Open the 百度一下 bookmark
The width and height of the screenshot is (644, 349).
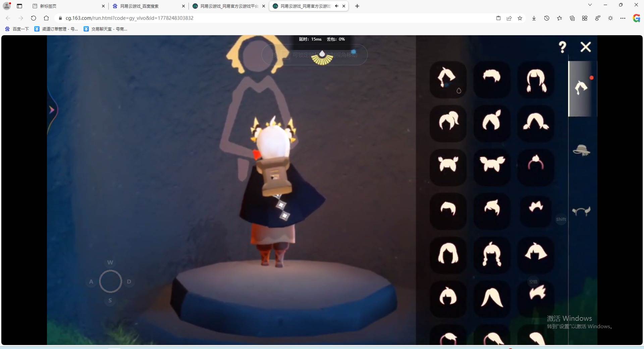click(17, 29)
